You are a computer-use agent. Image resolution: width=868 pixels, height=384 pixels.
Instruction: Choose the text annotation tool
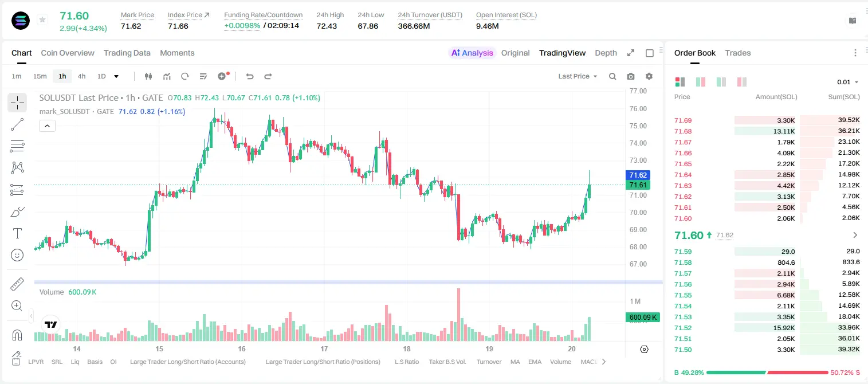[17, 233]
